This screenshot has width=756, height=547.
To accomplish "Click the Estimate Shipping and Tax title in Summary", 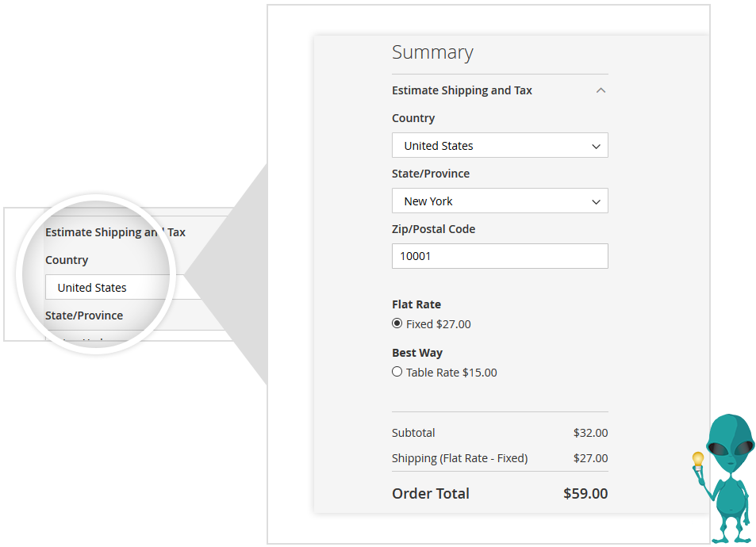I will coord(462,90).
